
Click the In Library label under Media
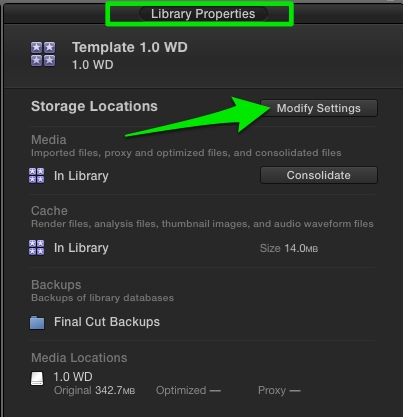[x=81, y=176]
